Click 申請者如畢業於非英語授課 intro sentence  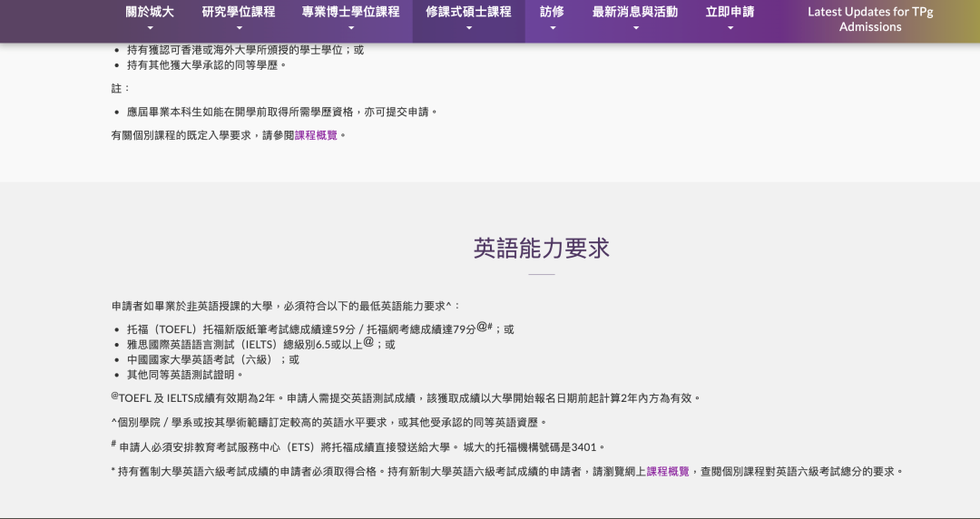coord(286,306)
